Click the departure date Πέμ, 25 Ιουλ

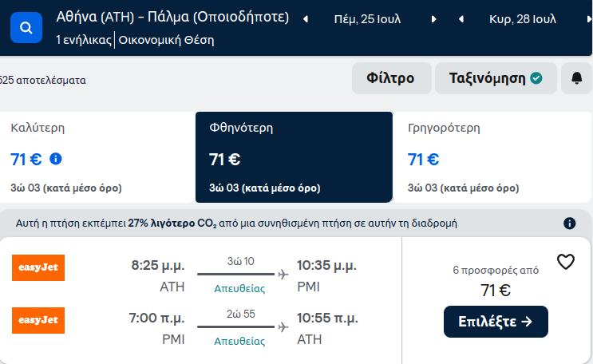coord(367,19)
